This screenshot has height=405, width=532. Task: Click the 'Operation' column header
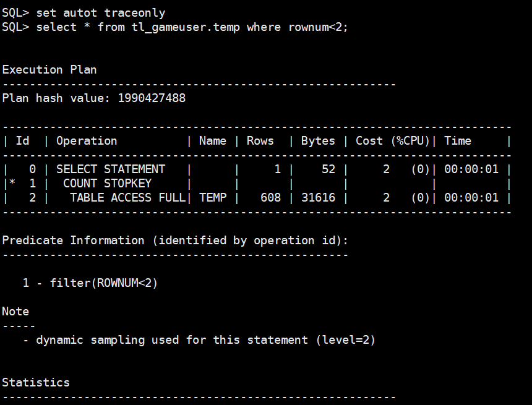pos(86,140)
